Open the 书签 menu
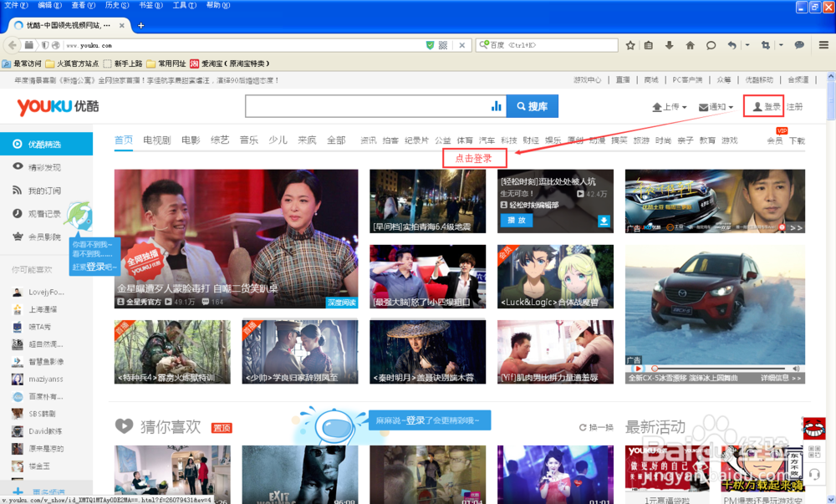836x504 pixels. coord(150,5)
